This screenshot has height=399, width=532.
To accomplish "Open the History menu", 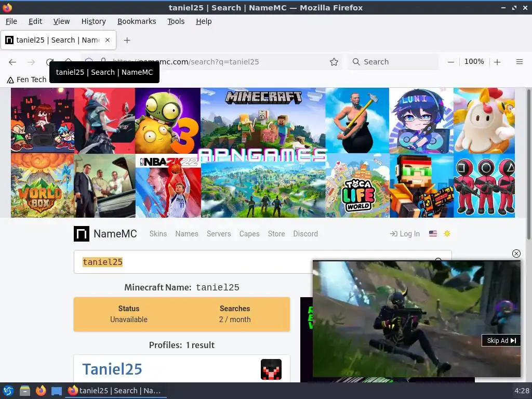I will (94, 21).
